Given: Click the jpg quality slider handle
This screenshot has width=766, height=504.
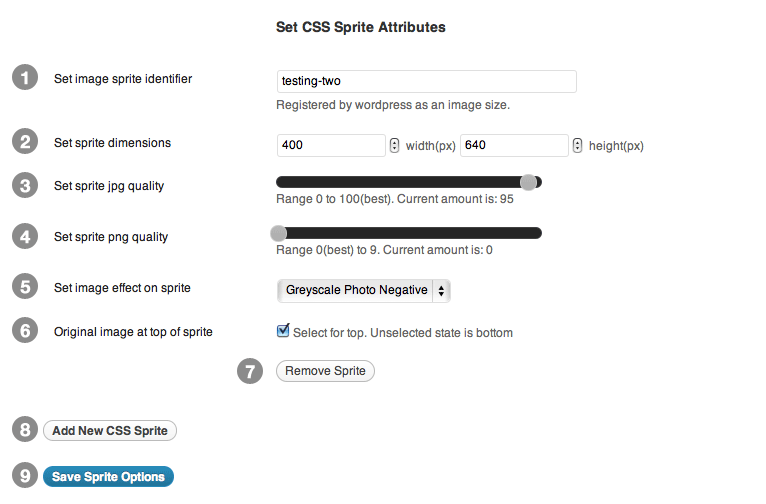Looking at the screenshot, I should (x=529, y=182).
